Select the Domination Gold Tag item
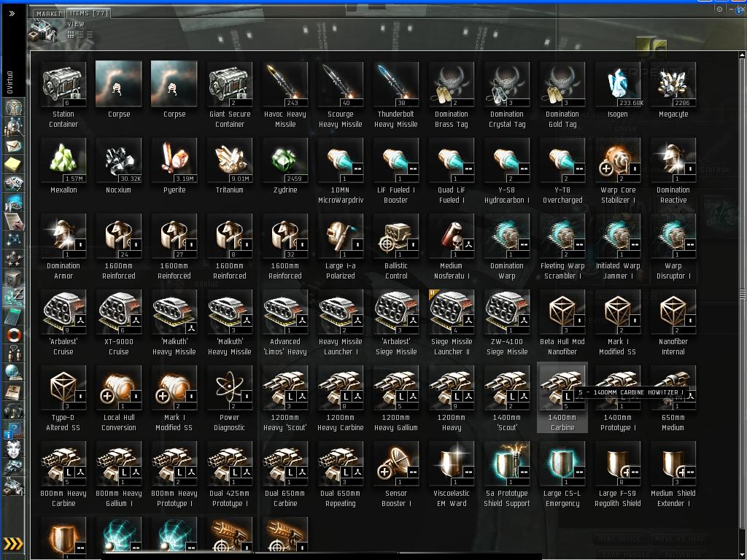The height and width of the screenshot is (560, 747). pos(562,96)
